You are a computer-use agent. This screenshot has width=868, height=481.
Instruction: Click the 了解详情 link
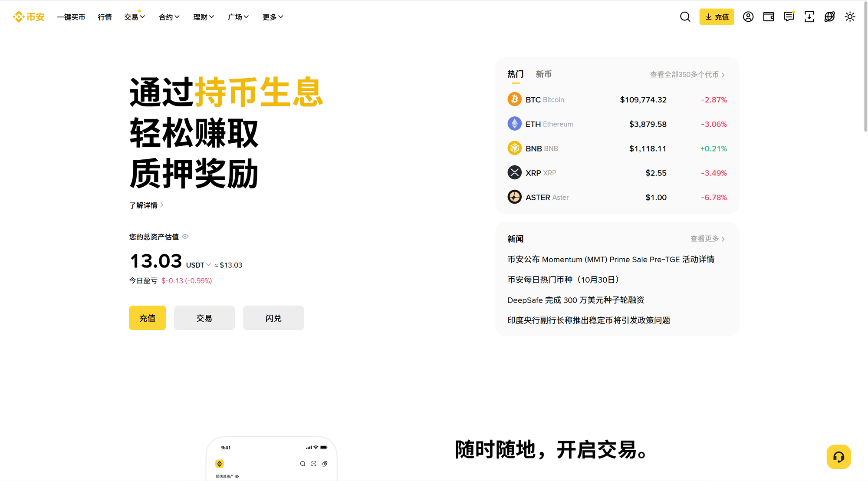145,205
